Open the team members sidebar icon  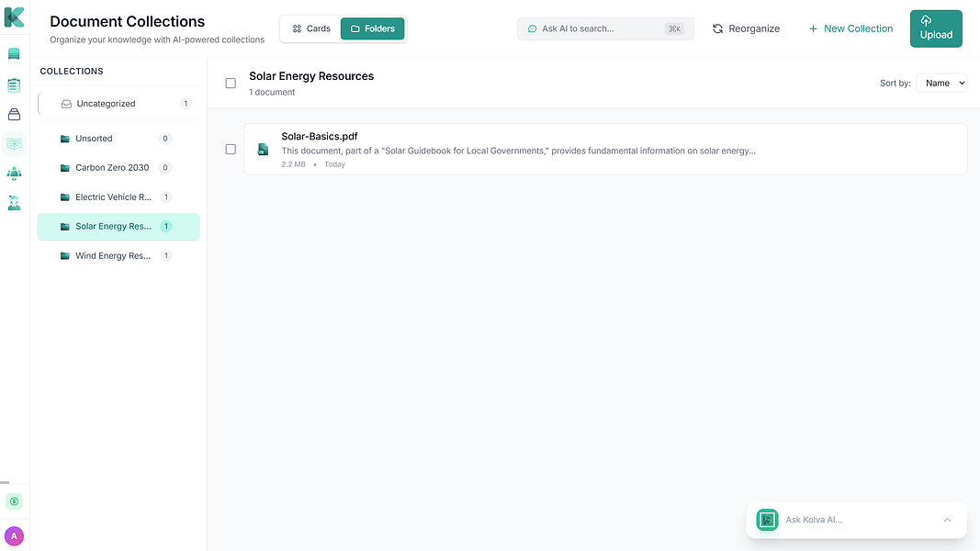(14, 173)
